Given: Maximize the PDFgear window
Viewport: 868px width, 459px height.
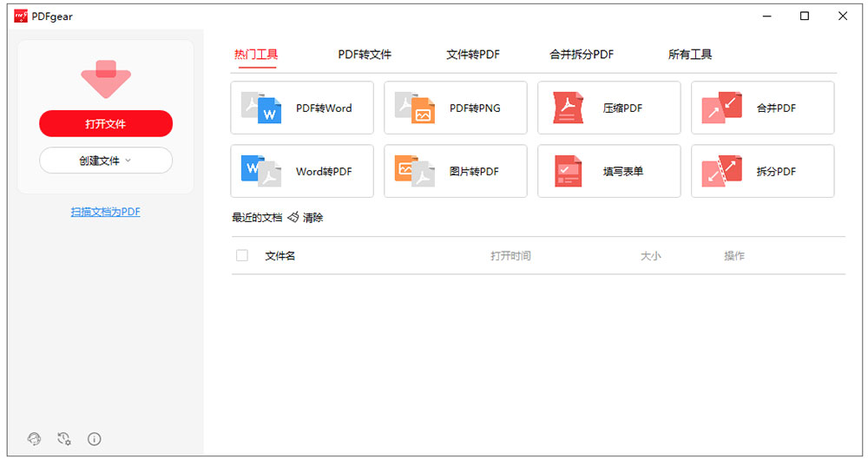Looking at the screenshot, I should (x=805, y=16).
